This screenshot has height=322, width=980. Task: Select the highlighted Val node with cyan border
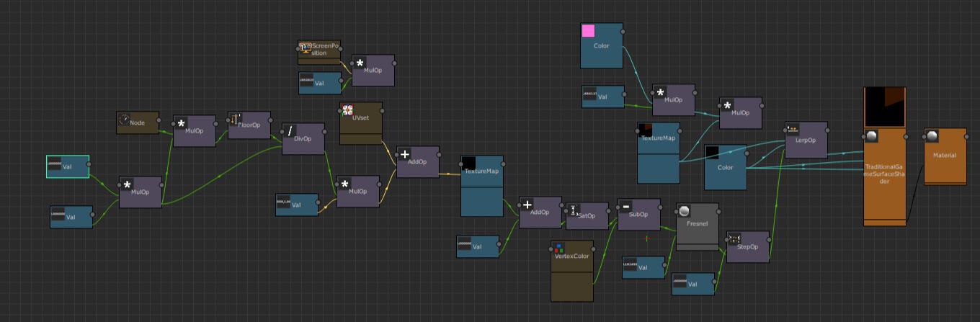pyautogui.click(x=67, y=166)
